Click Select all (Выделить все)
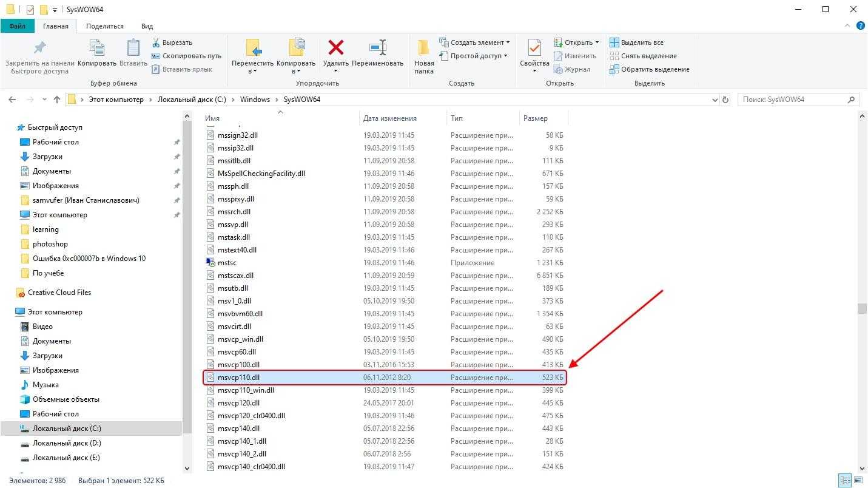 pos(642,42)
